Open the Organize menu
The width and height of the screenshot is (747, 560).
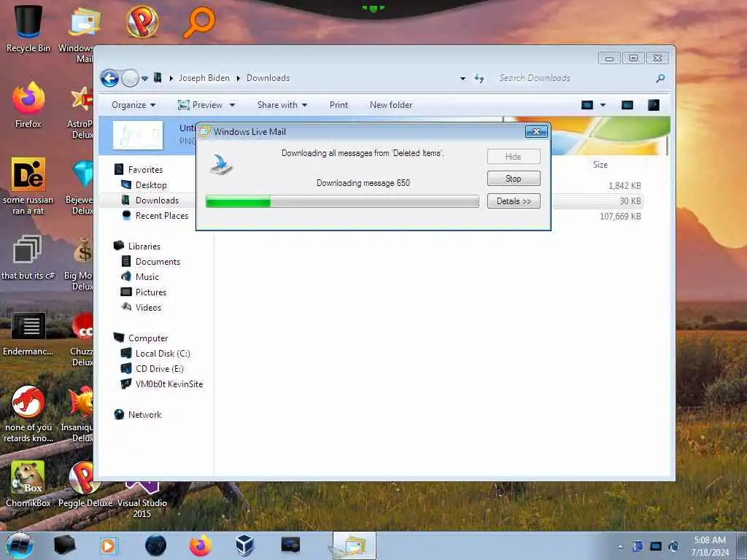point(133,105)
